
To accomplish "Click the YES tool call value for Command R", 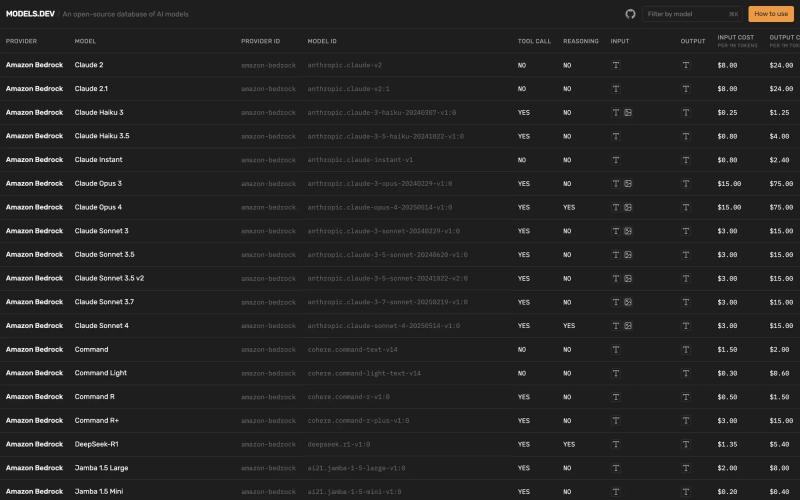I will pyautogui.click(x=523, y=397).
